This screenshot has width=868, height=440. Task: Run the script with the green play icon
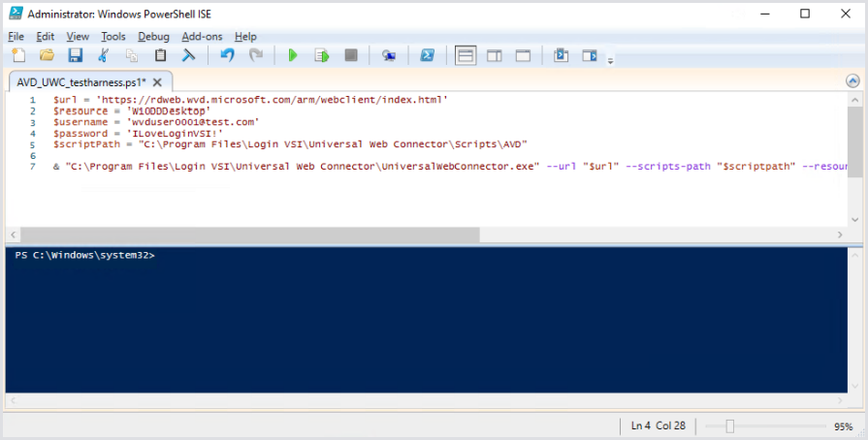point(293,56)
